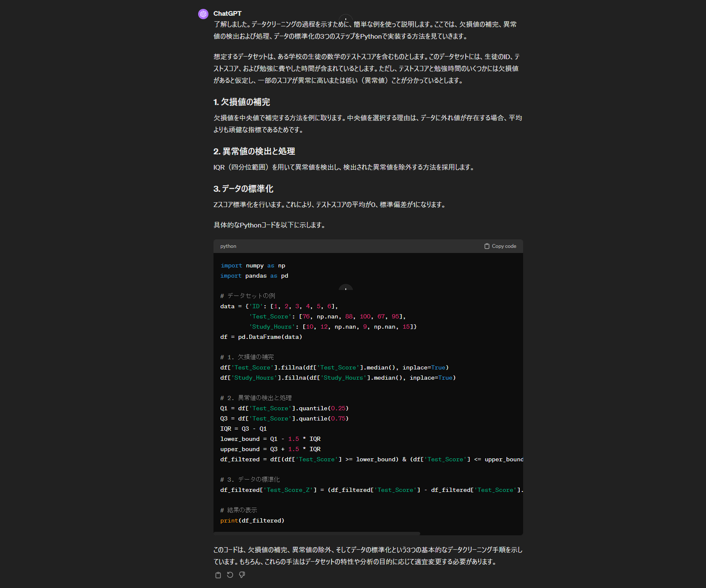Click the print(df_filtered) code line
The width and height of the screenshot is (706, 588).
pyautogui.click(x=252, y=521)
